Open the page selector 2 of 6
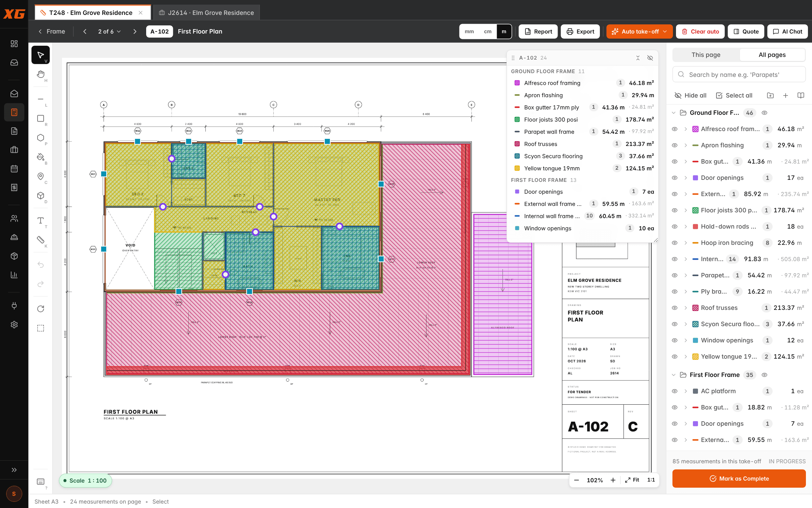The width and height of the screenshot is (812, 508). (x=109, y=31)
